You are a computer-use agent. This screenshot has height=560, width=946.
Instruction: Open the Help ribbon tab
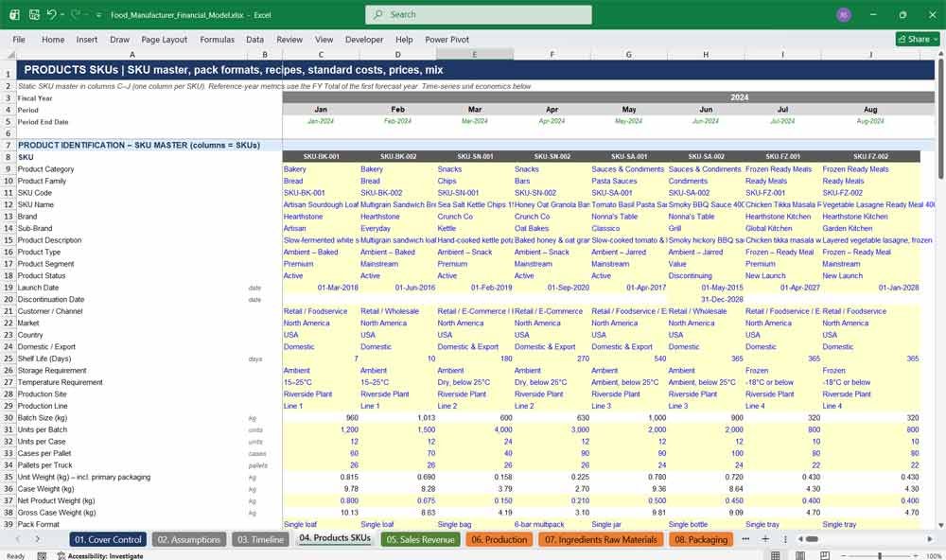coord(404,39)
